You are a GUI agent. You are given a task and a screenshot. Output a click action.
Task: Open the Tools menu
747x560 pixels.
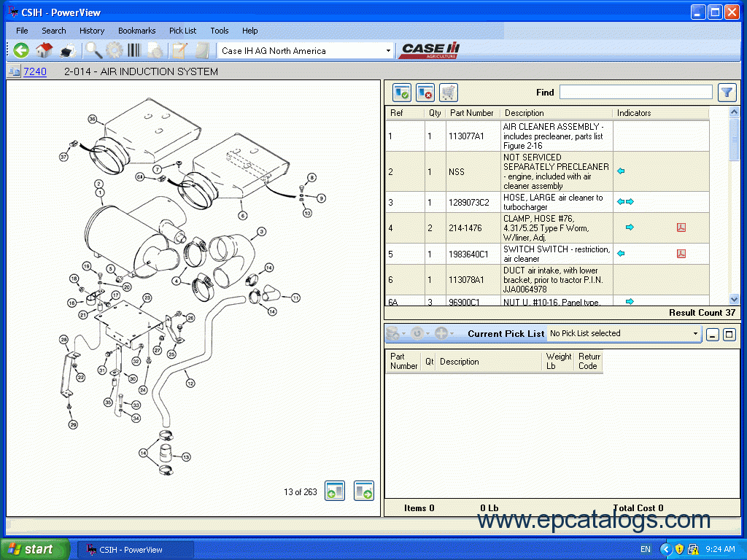coord(219,31)
